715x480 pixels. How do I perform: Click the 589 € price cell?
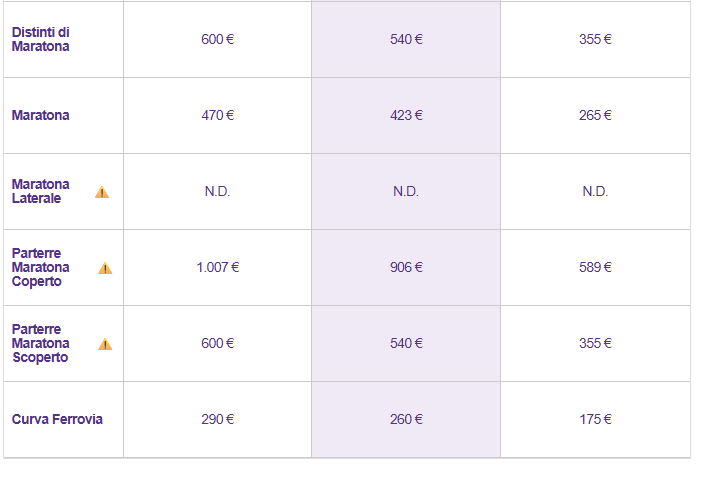pos(595,267)
